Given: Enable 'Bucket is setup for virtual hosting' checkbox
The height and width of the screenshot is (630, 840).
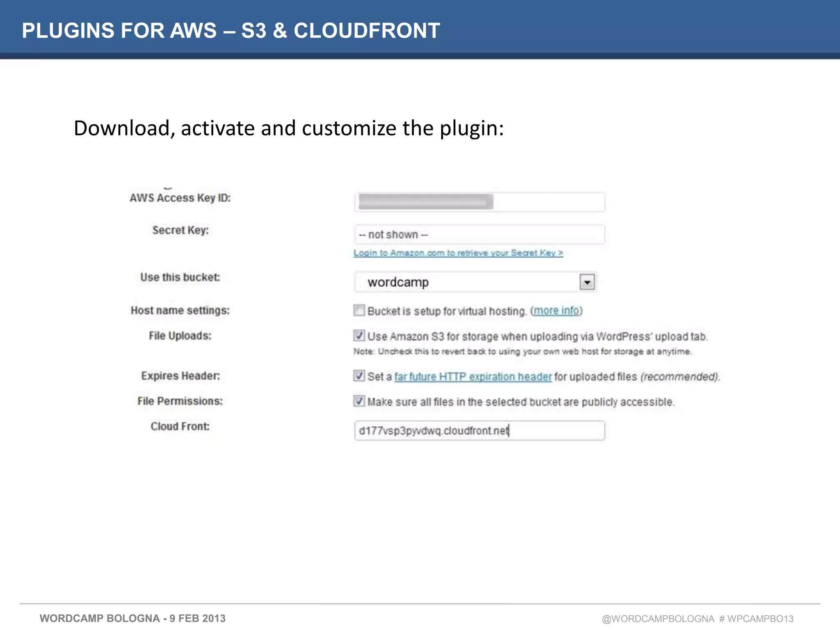Looking at the screenshot, I should (x=359, y=310).
